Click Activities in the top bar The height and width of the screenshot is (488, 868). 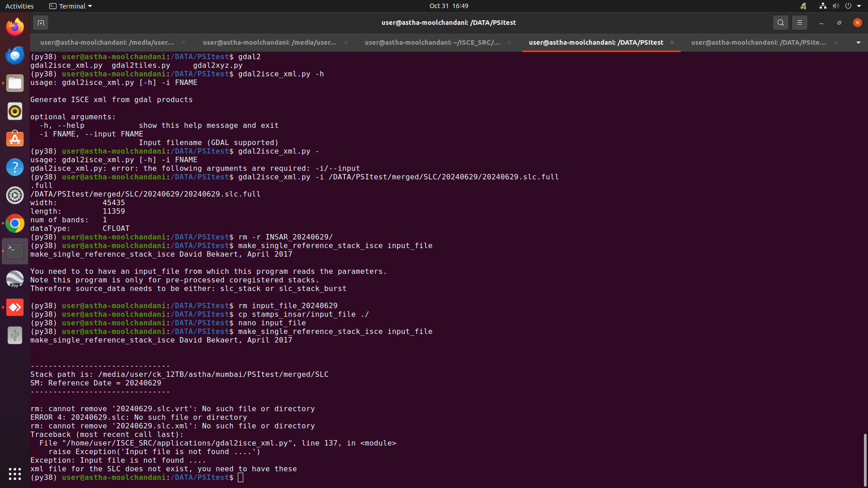[x=19, y=6]
